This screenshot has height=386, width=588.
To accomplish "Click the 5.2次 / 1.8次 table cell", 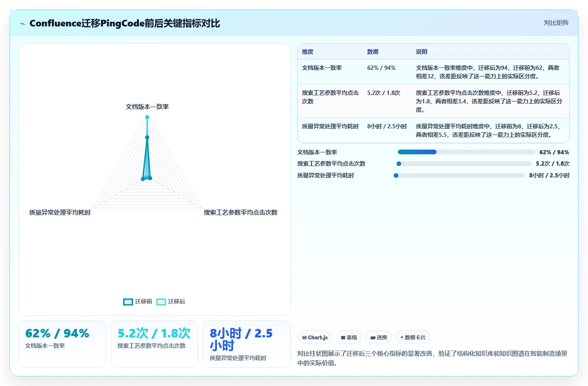I will point(384,93).
